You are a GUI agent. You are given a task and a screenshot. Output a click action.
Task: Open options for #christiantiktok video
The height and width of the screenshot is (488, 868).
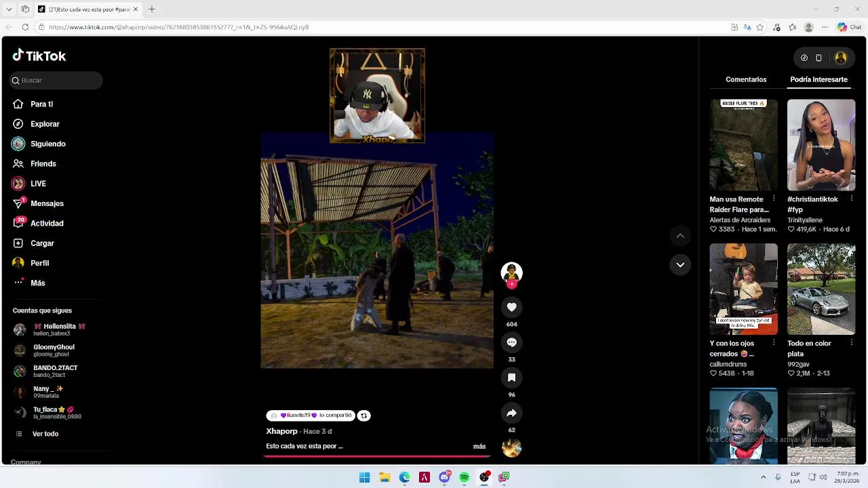[x=851, y=199]
